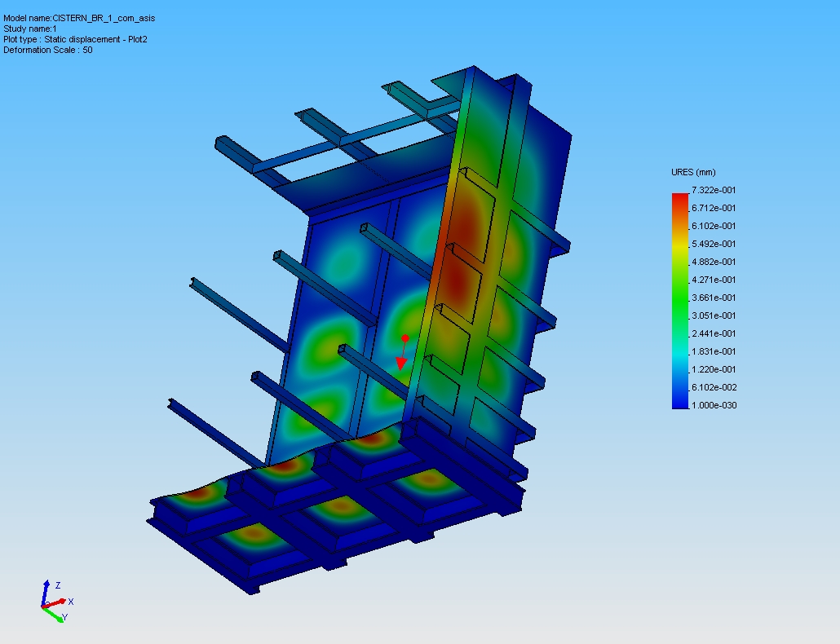Click legend value 1.831e-001
The height and width of the screenshot is (644, 840).
coord(714,351)
